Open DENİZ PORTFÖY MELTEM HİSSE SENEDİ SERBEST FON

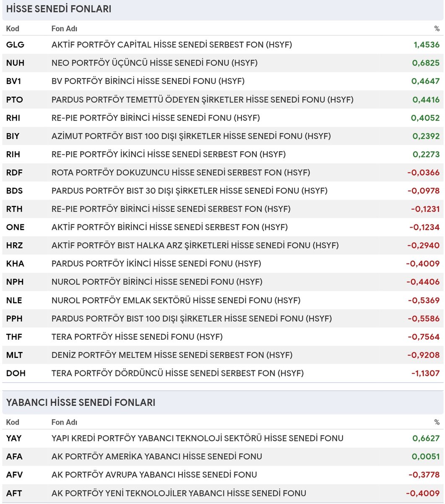172,355
